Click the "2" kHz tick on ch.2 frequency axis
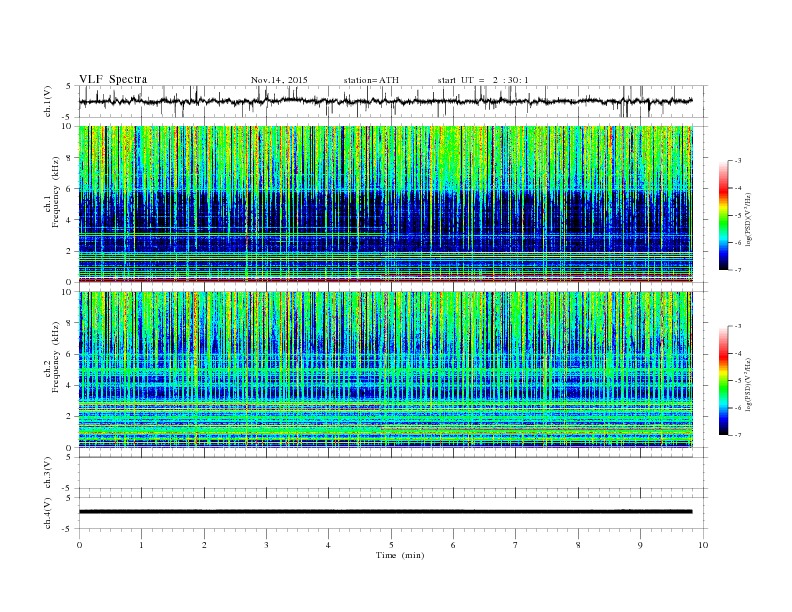The image size is (792, 612). point(70,417)
